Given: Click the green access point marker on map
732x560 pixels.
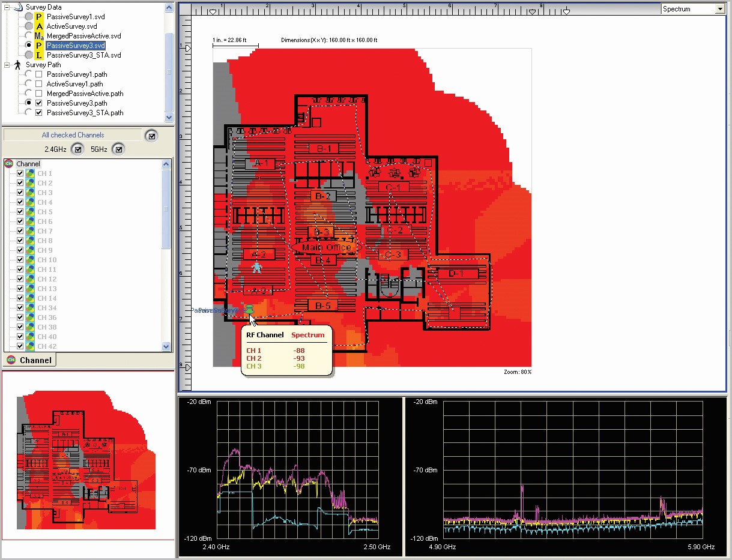Looking at the screenshot, I should click(249, 309).
